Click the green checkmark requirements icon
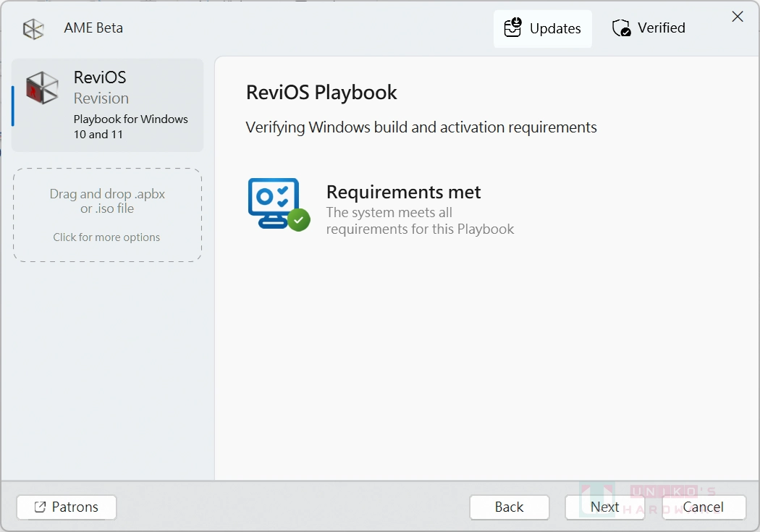Screen dimensions: 760x532 pyautogui.click(x=299, y=220)
